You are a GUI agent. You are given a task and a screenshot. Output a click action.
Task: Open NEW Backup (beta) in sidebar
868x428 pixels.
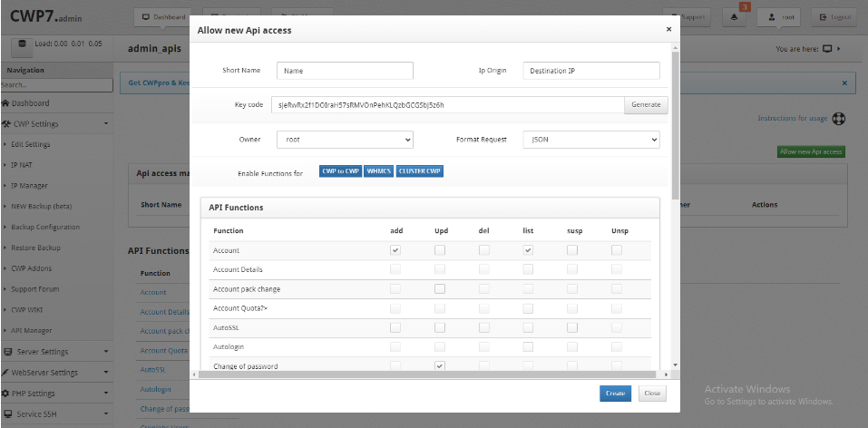[x=42, y=207]
